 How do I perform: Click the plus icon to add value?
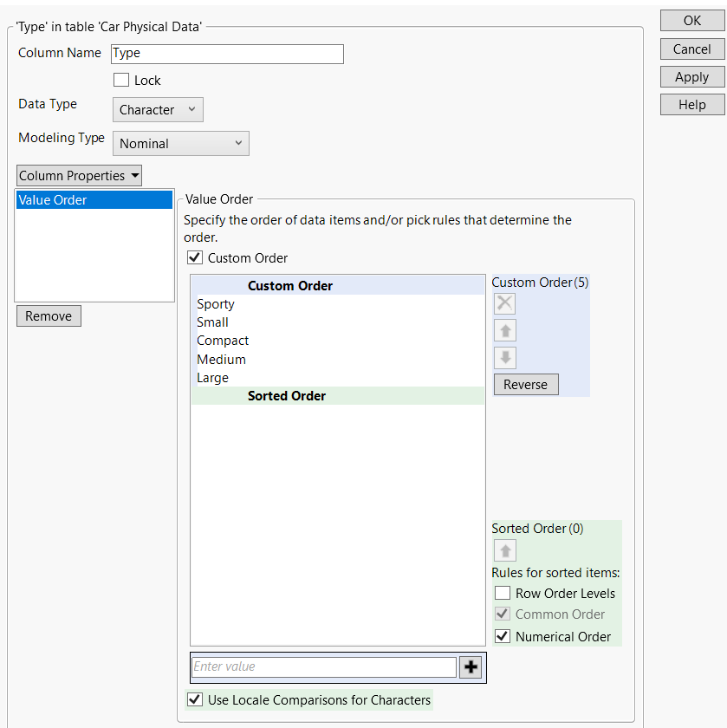pyautogui.click(x=471, y=667)
